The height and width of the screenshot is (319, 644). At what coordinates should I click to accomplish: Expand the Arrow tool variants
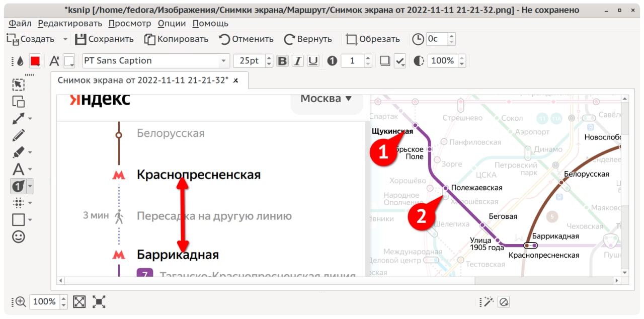(x=31, y=119)
